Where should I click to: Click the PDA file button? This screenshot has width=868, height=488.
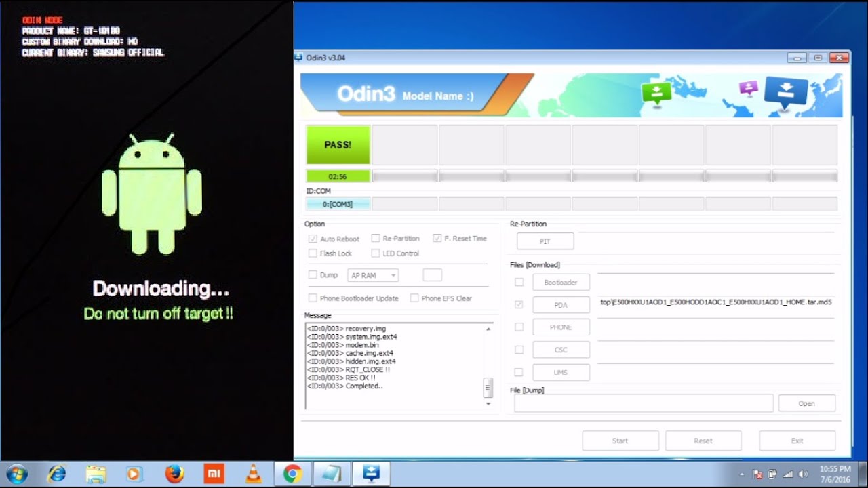pyautogui.click(x=561, y=305)
